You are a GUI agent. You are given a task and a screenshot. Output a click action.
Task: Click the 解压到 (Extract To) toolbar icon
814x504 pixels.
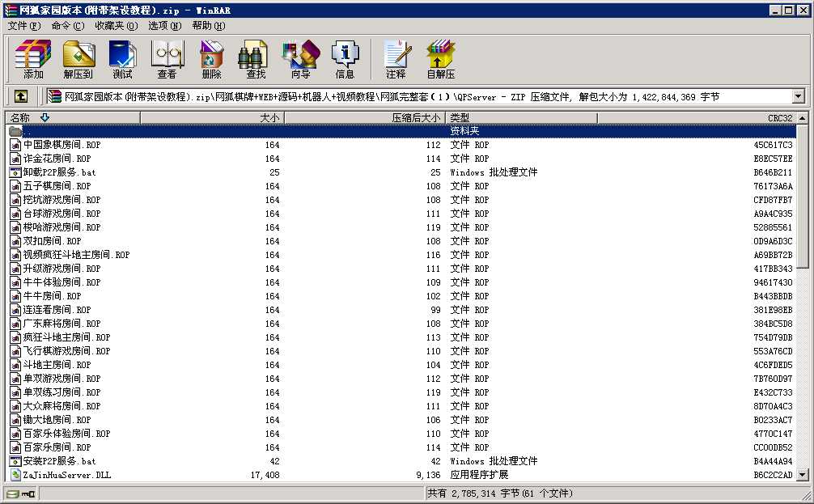78,60
